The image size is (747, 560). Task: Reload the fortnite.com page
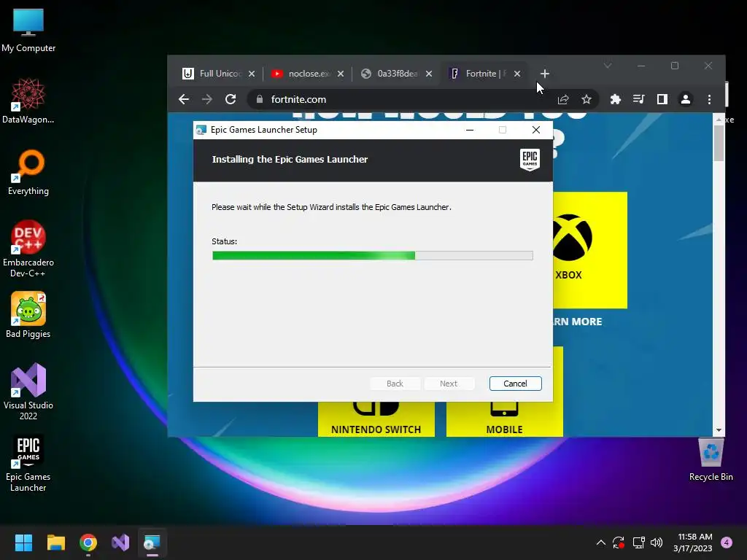point(231,99)
